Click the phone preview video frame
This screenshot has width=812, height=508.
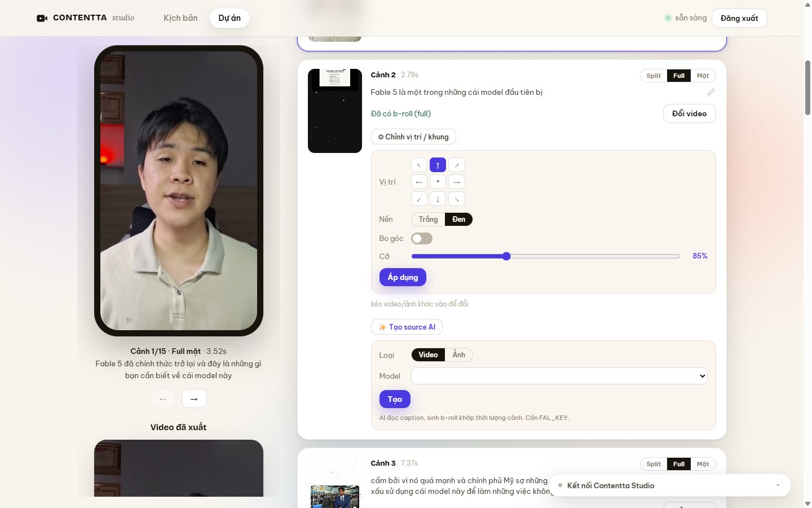pos(179,191)
